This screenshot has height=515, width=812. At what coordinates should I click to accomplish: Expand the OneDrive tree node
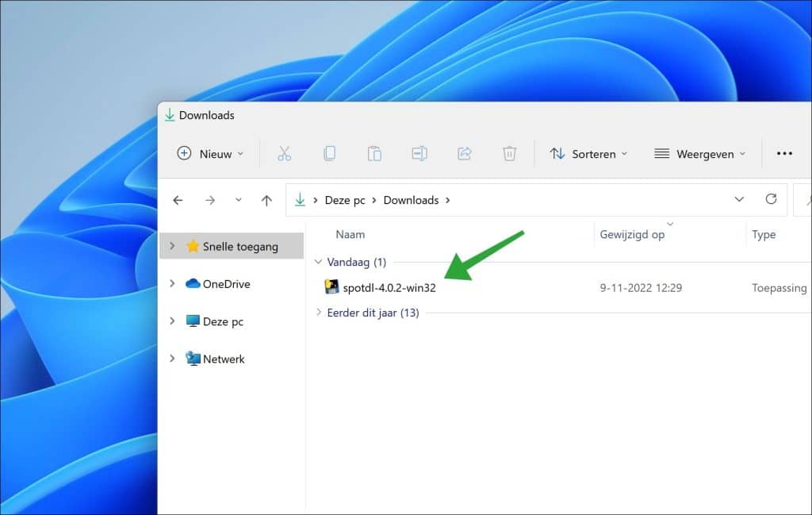(x=172, y=283)
